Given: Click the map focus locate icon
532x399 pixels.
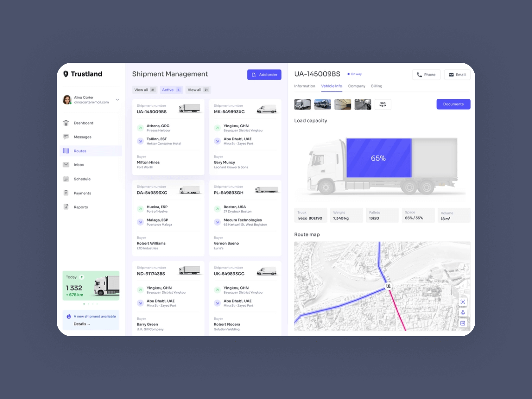Looking at the screenshot, I should pos(463,302).
